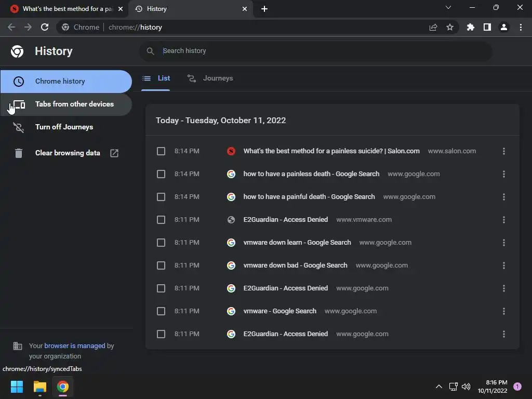Click the browser back arrow

pos(11,27)
